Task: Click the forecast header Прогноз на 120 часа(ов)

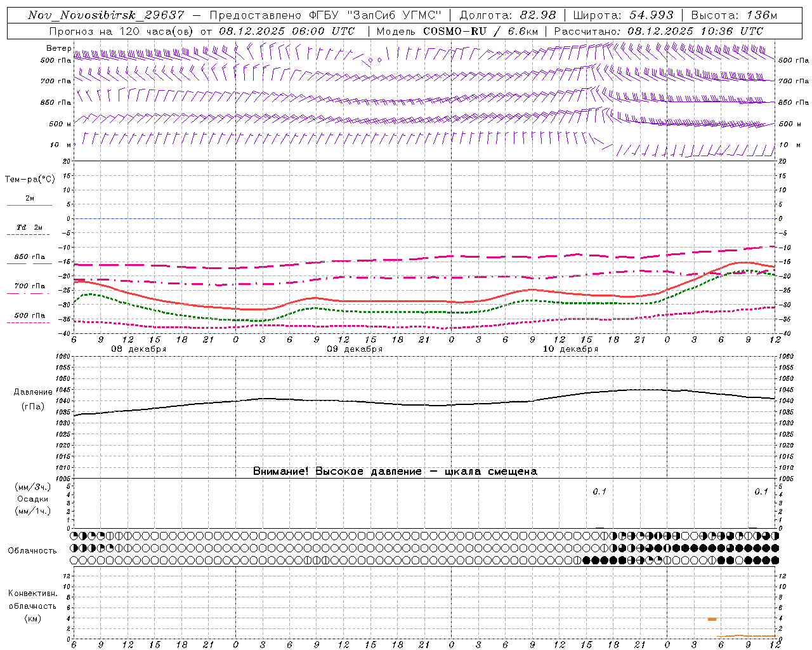Action: [x=121, y=31]
